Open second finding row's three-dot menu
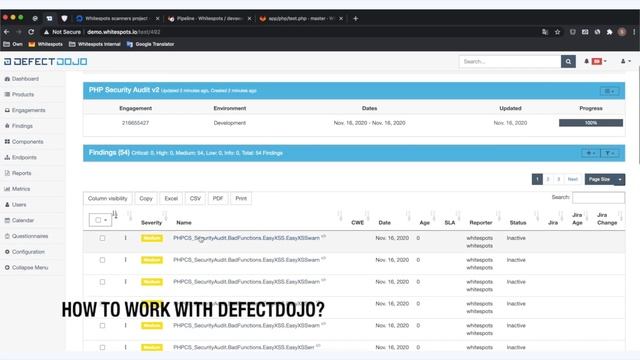This screenshot has width=640, height=360. [126, 260]
